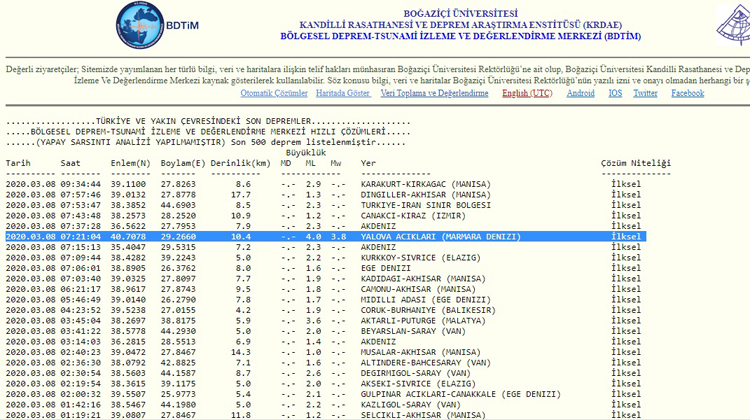Click KADIDAGI-AKHISAR (MANISA) location text
This screenshot has height=420, width=750.
tap(423, 279)
